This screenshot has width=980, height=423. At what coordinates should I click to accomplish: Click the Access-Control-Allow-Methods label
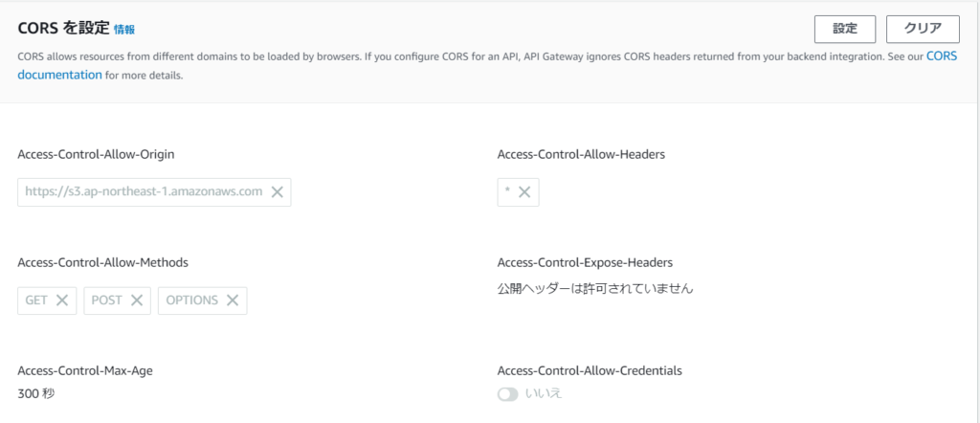click(x=102, y=261)
